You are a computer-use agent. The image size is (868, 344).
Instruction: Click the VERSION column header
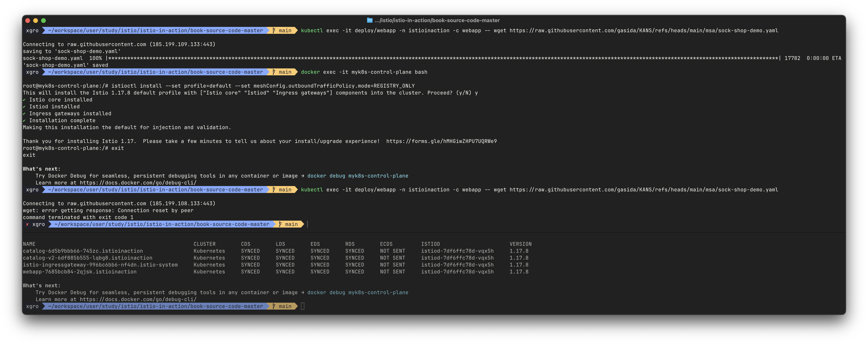point(521,244)
